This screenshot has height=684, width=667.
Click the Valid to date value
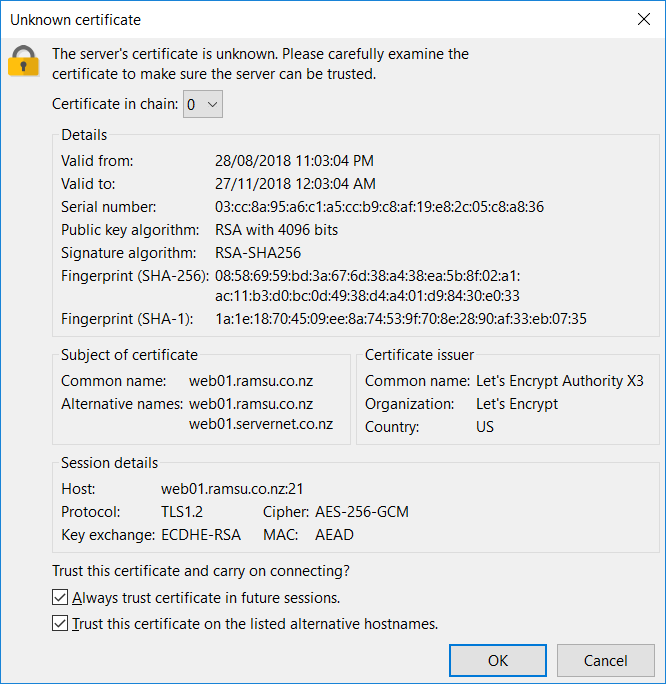tap(295, 184)
